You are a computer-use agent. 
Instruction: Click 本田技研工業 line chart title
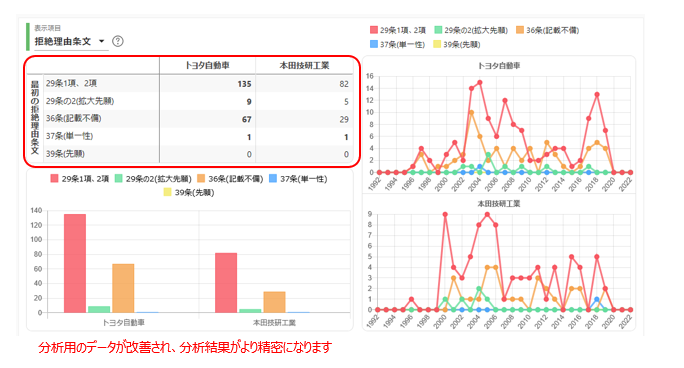[x=499, y=204]
